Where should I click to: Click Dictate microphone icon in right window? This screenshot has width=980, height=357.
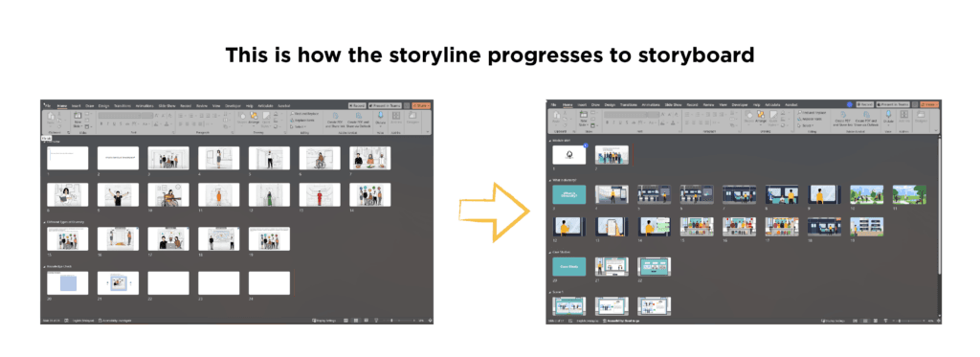click(888, 114)
